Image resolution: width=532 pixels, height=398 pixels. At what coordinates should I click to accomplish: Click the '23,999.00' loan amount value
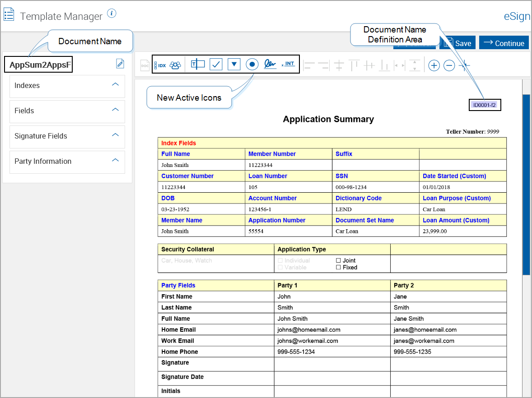point(434,231)
